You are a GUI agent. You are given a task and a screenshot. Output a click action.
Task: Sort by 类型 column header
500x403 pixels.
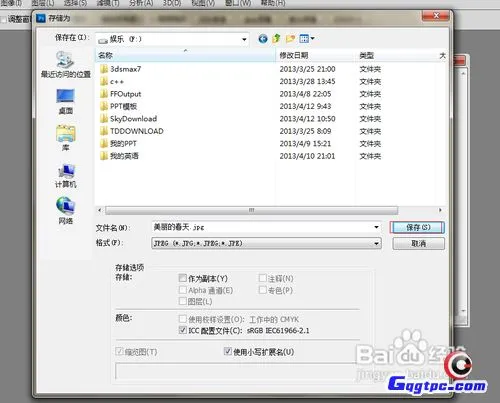click(395, 55)
